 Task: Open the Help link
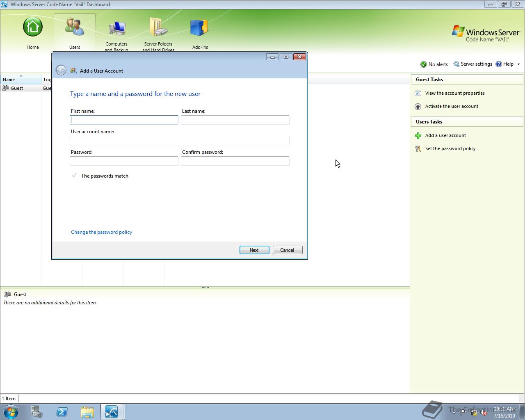tap(504, 64)
